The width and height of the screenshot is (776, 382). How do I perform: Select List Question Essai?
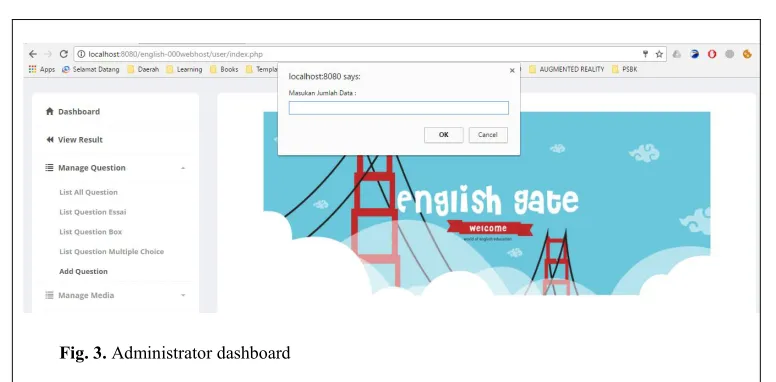pos(93,212)
